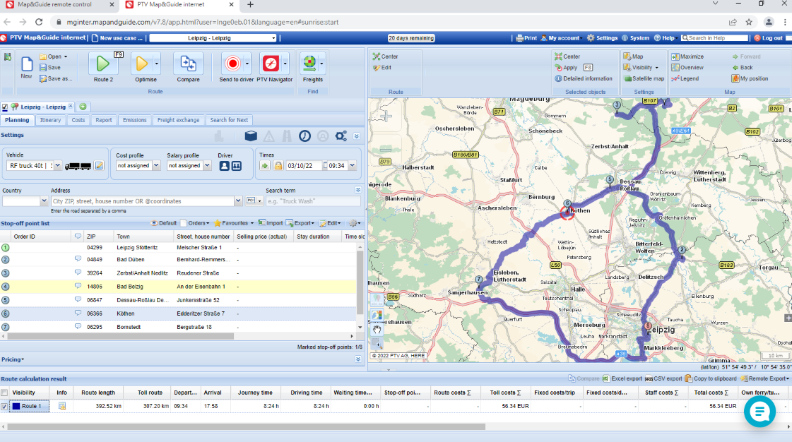Toggle checkbox beside Leipzig - Leipzig tab

pos(5,106)
